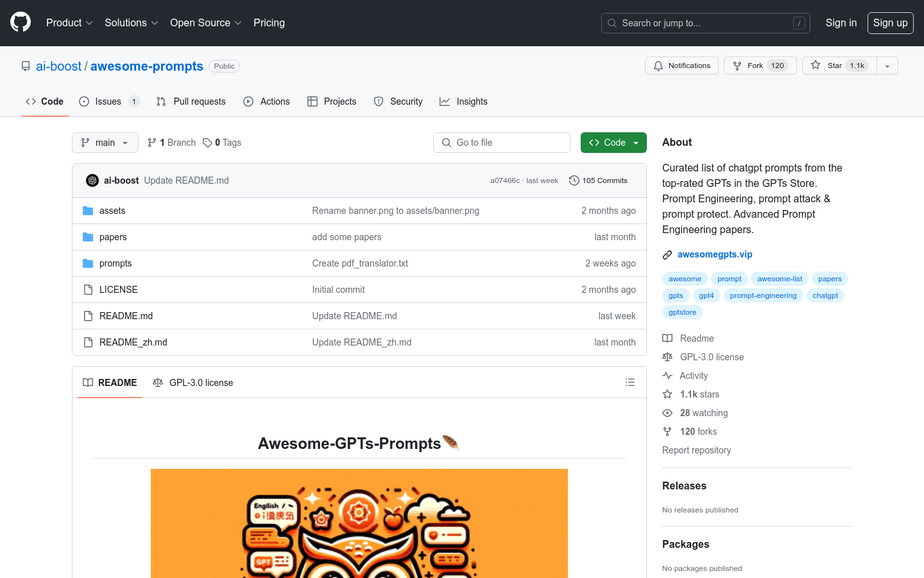
Task: Click the gpts topic tag
Action: click(676, 295)
